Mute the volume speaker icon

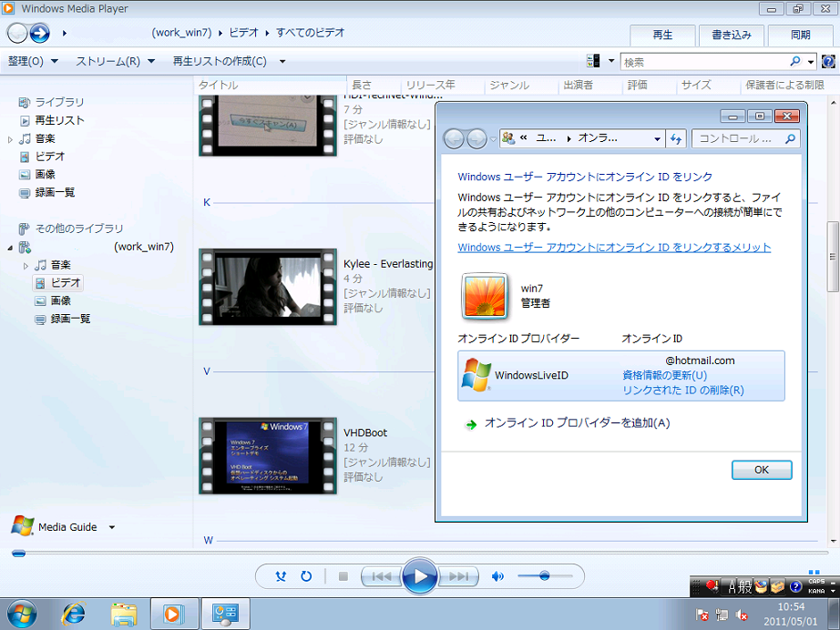pos(497,576)
